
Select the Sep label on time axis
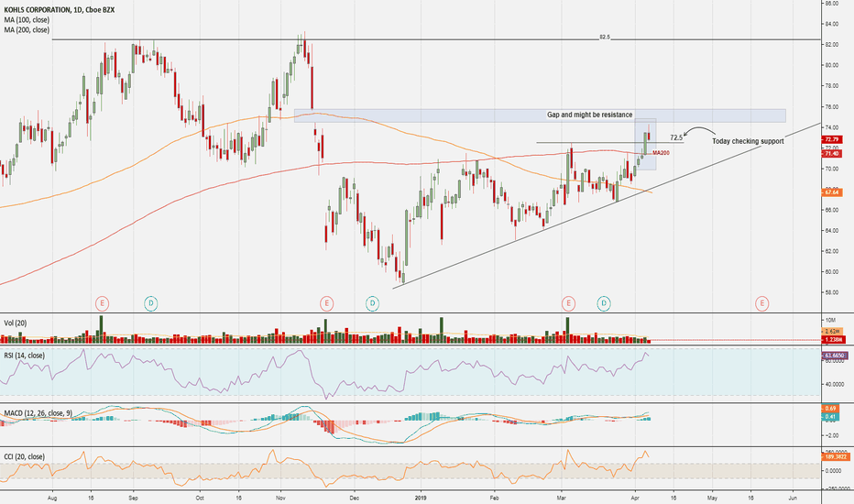(x=134, y=498)
